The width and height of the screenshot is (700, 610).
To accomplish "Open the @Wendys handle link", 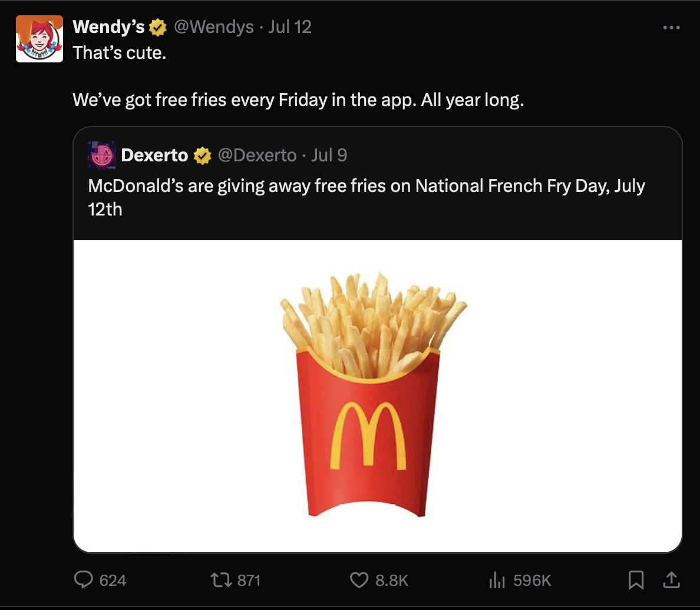I will (x=213, y=27).
